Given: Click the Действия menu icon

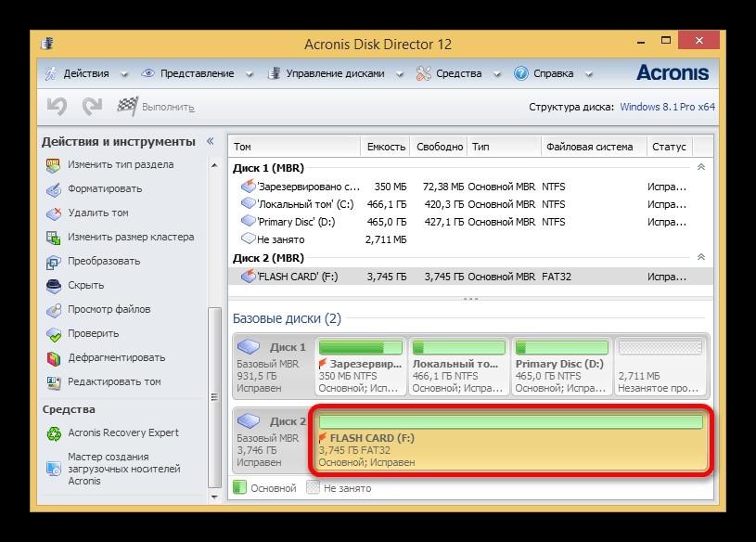Looking at the screenshot, I should coord(51,73).
